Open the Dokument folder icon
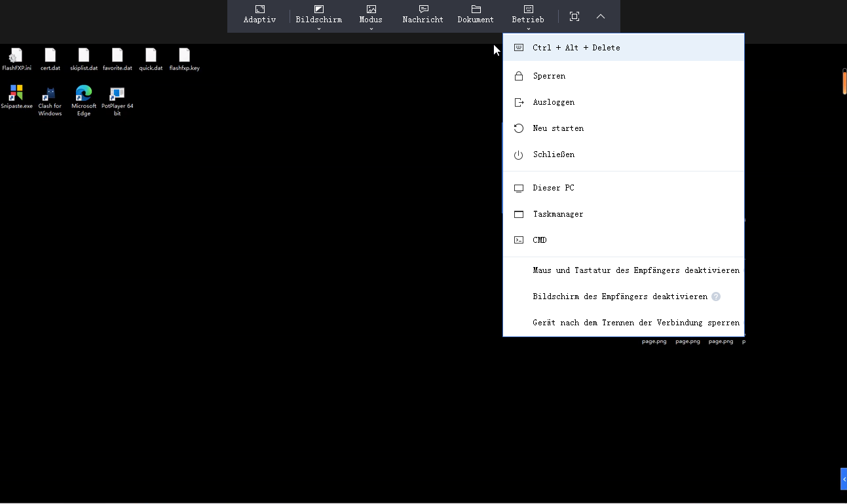Image resolution: width=847 pixels, height=504 pixels. 476,10
